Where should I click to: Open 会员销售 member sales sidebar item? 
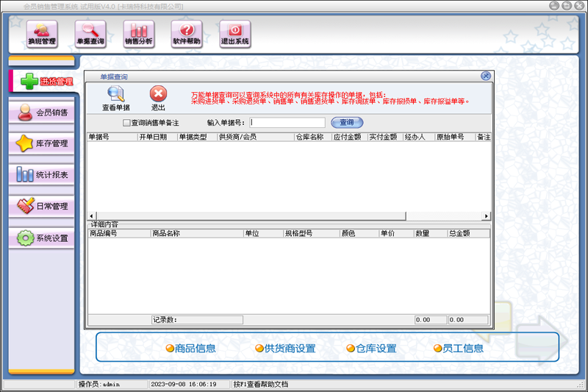(42, 113)
